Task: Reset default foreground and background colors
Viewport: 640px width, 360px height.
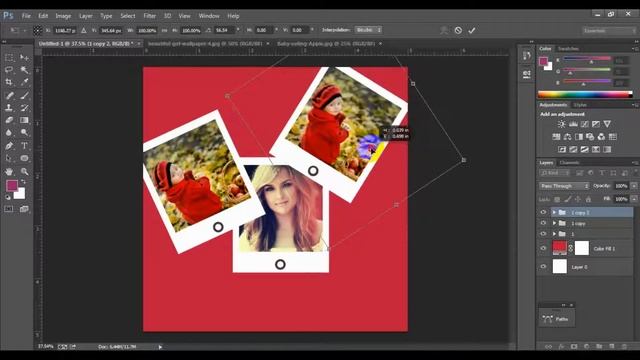Action: tap(8, 198)
